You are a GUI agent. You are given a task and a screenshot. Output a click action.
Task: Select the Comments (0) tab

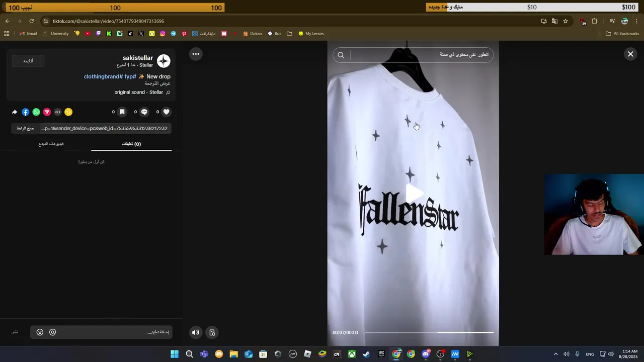click(131, 144)
